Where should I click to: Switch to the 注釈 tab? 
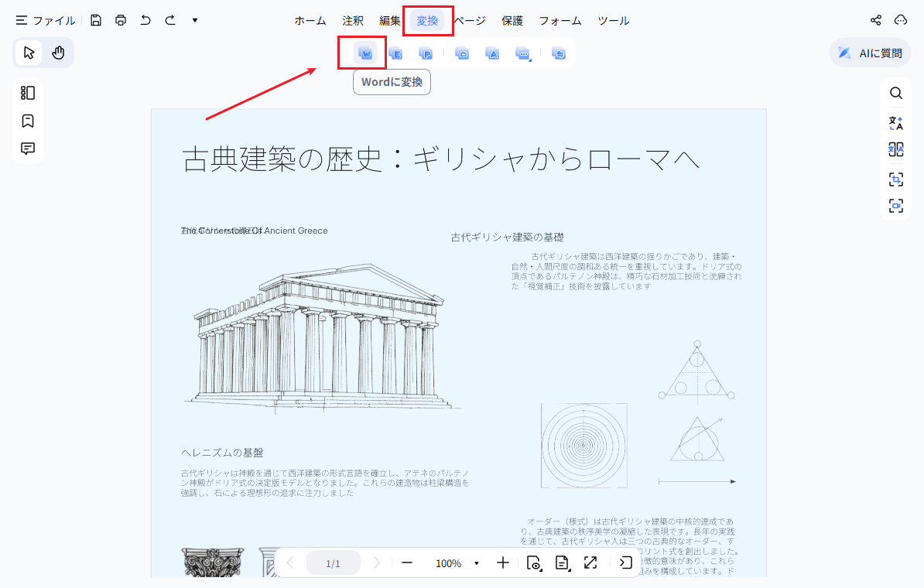coord(352,21)
